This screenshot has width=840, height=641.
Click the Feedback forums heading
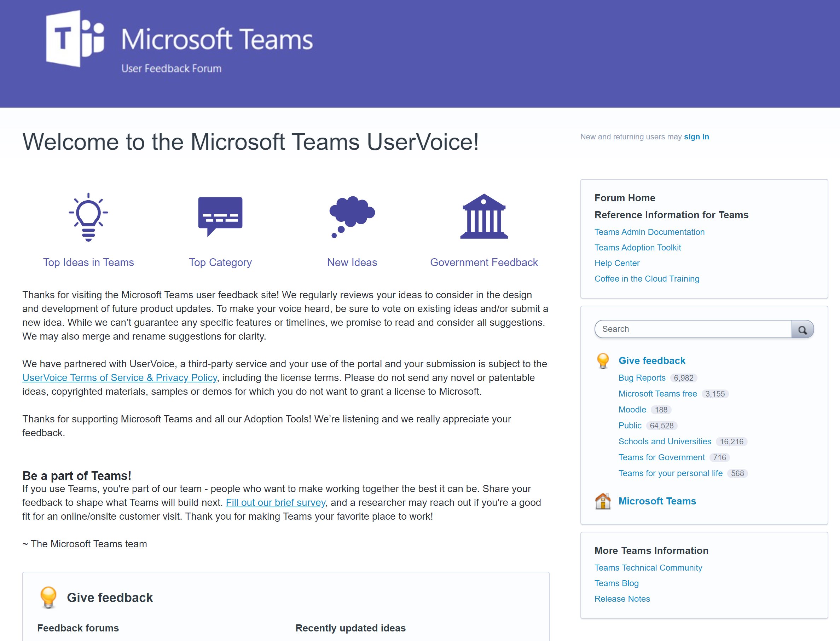(x=78, y=628)
